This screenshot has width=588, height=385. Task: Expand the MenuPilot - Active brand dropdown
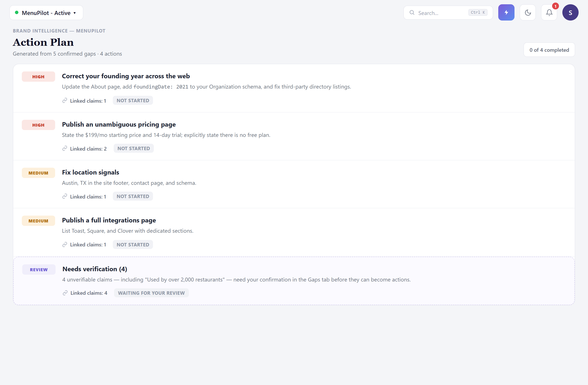[46, 13]
